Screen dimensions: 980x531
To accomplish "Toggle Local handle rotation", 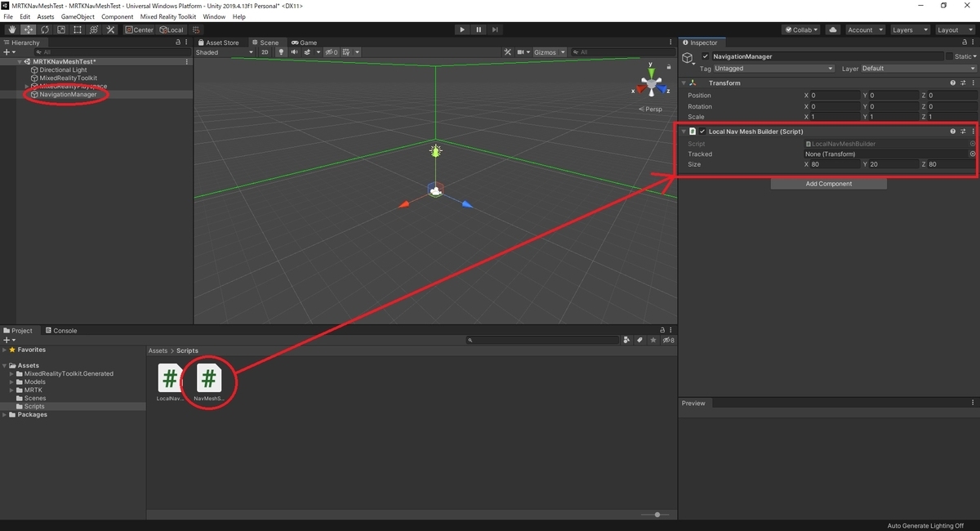I will (x=172, y=29).
